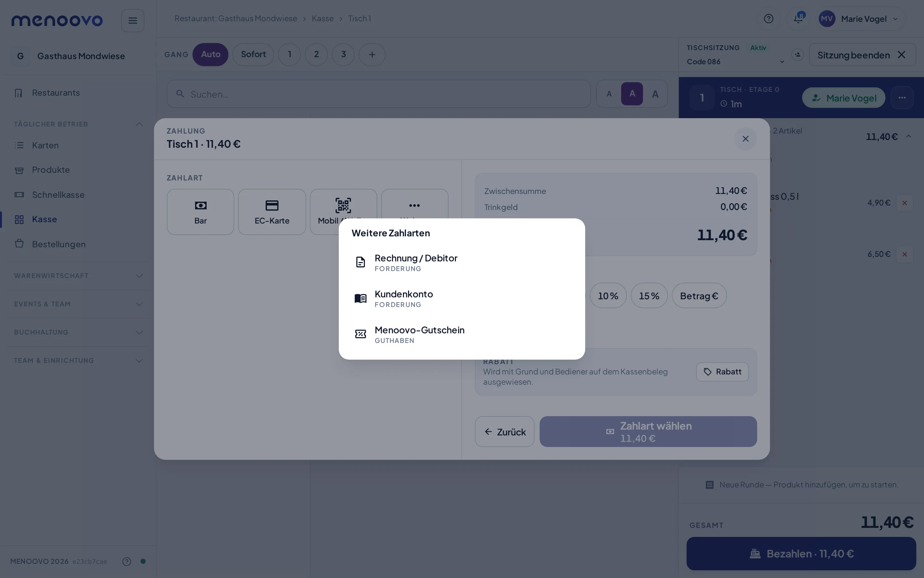Image resolution: width=924 pixels, height=578 pixels.
Task: Expand Team & Einrichtung section
Action: tap(78, 361)
